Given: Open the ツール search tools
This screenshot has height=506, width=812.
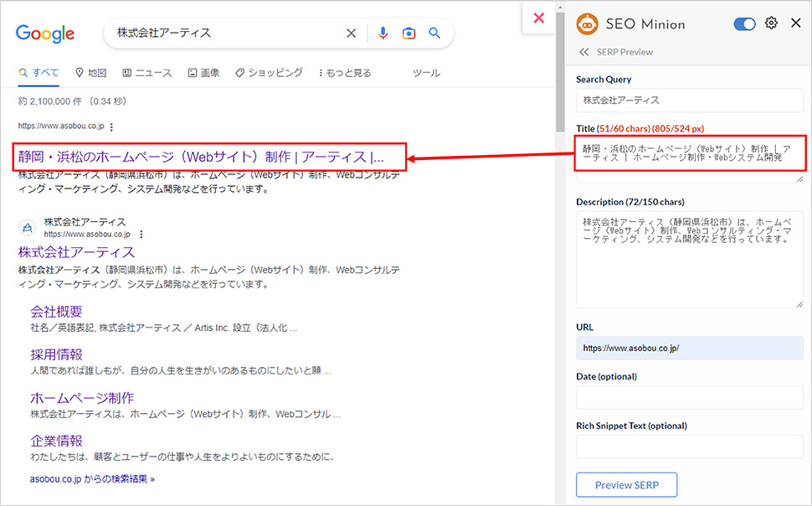Looking at the screenshot, I should click(x=426, y=73).
